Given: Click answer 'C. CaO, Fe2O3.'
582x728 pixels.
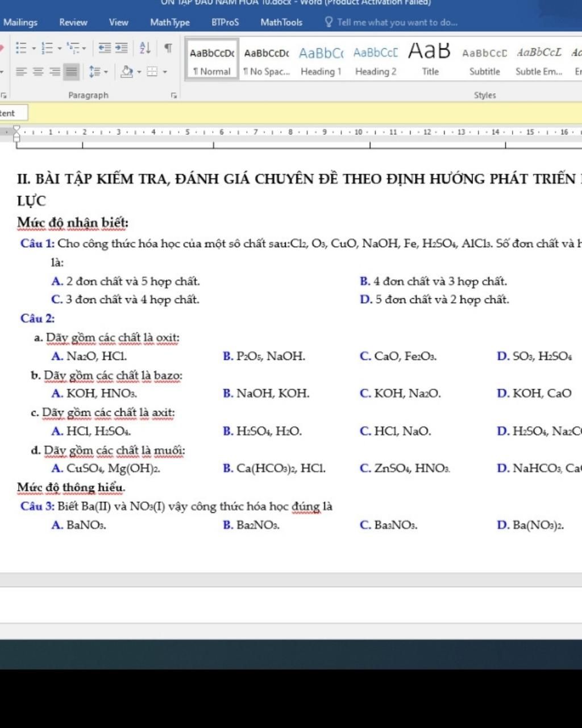Looking at the screenshot, I should (x=398, y=357).
